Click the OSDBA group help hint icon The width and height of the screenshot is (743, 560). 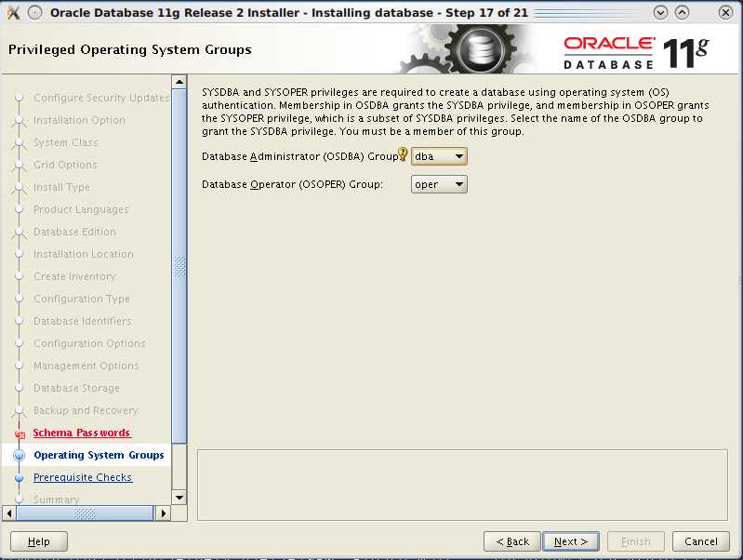tap(403, 153)
